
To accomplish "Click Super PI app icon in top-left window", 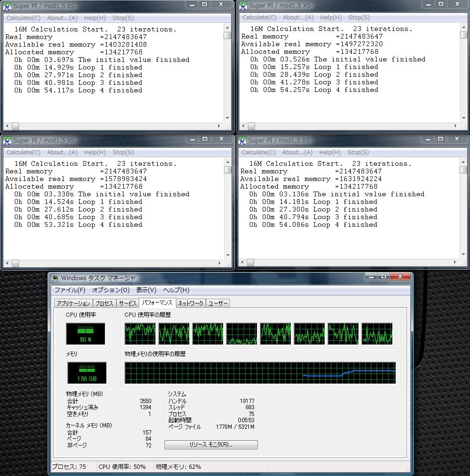I will (x=7, y=6).
